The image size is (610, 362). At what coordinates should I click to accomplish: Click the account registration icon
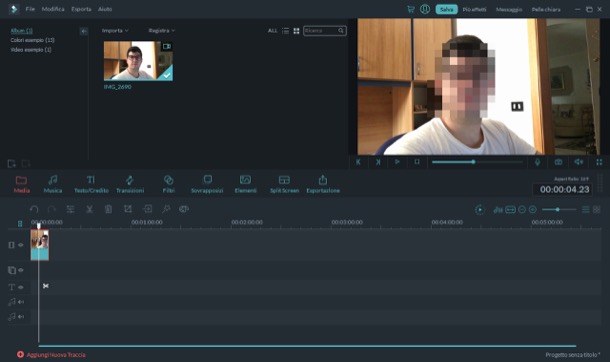click(425, 9)
